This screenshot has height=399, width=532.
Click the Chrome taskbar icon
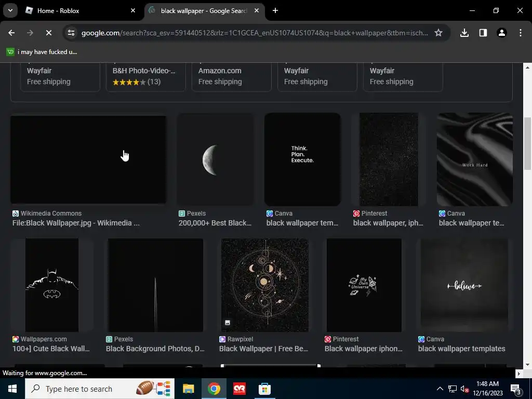(214, 389)
